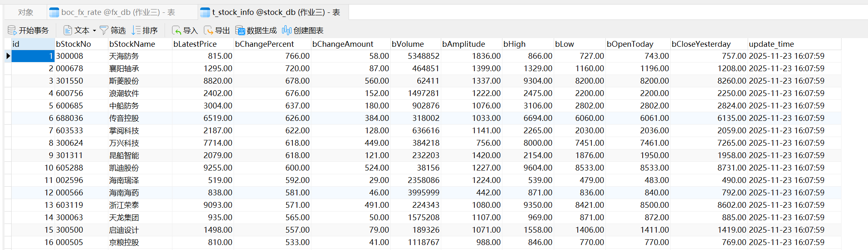Select the stock name cell 天海防务

pos(140,56)
